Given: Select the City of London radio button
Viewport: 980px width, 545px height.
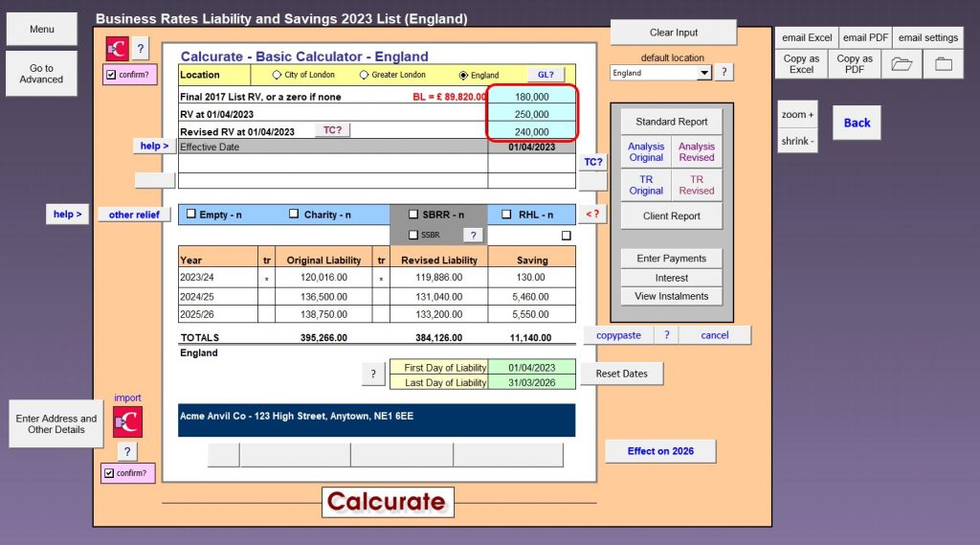Looking at the screenshot, I should [x=278, y=75].
